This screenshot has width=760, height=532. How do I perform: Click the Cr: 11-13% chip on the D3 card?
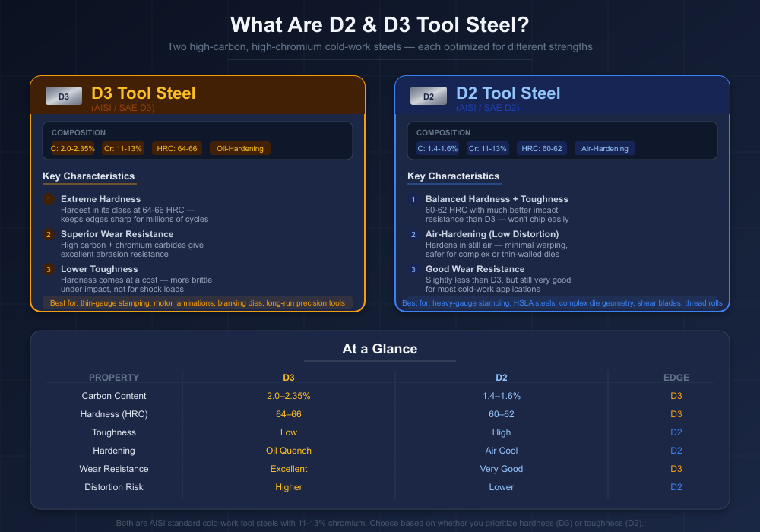[x=122, y=148]
